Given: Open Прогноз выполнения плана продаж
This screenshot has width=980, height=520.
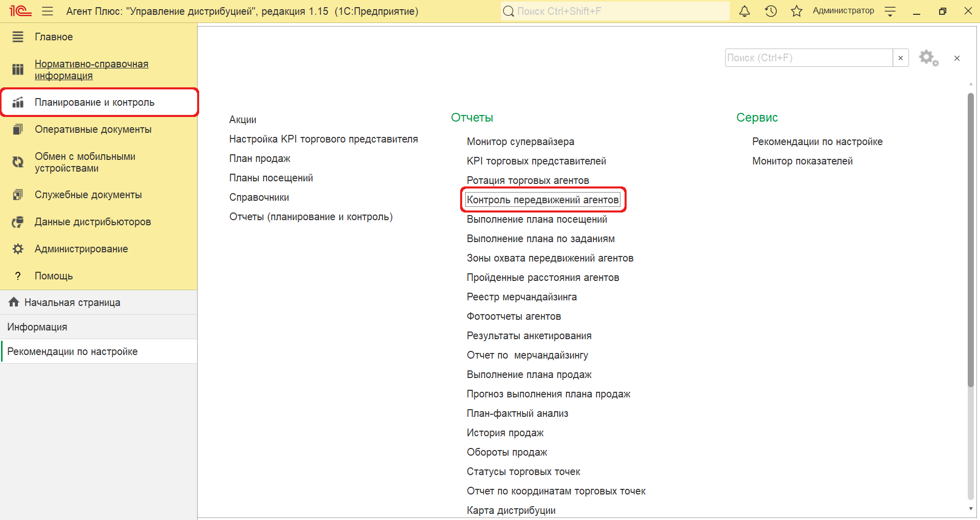Looking at the screenshot, I should [548, 394].
